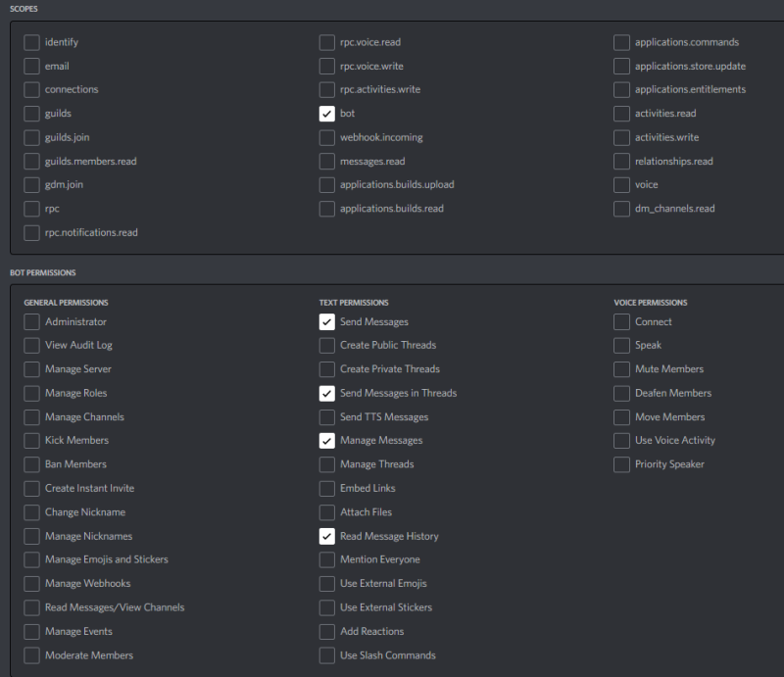Image resolution: width=784 pixels, height=677 pixels.
Task: Uncheck the Send Messages permission
Action: (x=326, y=321)
